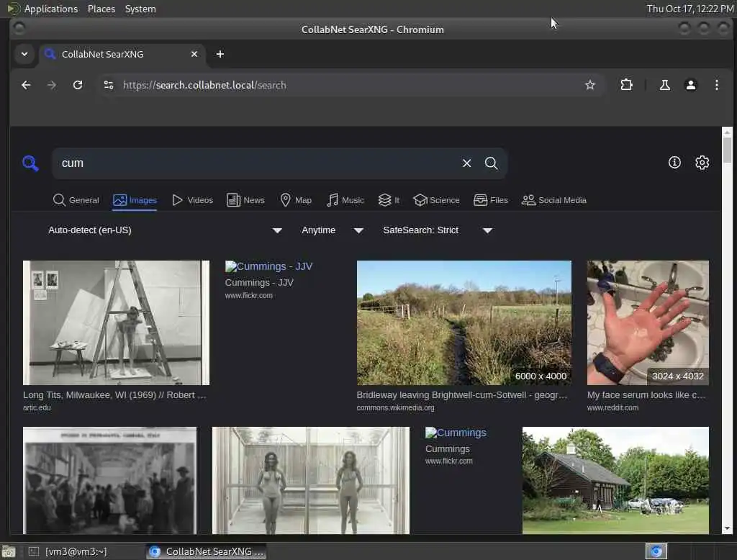This screenshot has width=737, height=560.
Task: Click the show desktop icon in taskbar
Action: pyautogui.click(x=9, y=551)
